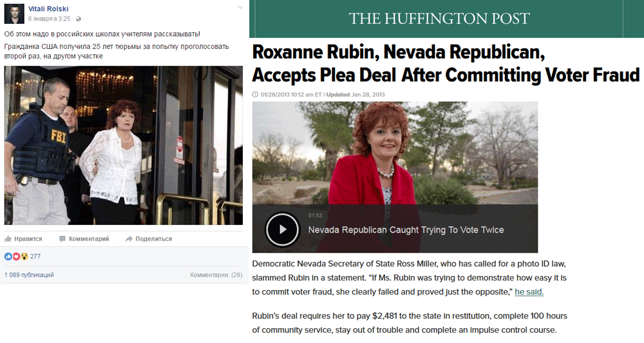
Task: Click the speech bubble comment icon
Action: (62, 239)
